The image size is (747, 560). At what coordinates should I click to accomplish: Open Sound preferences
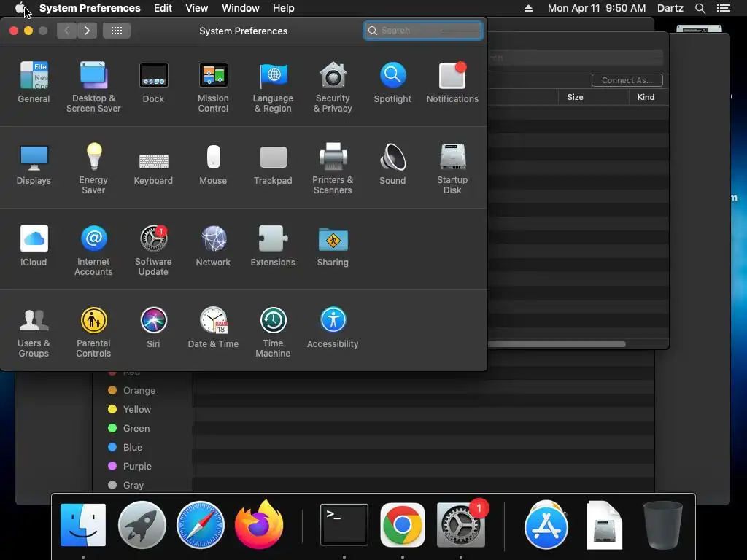tap(392, 164)
